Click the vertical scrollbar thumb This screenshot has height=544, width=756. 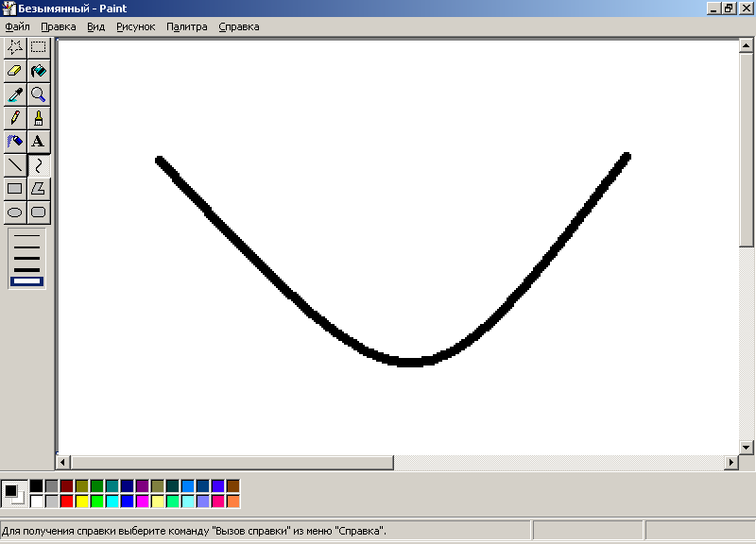[x=746, y=150]
